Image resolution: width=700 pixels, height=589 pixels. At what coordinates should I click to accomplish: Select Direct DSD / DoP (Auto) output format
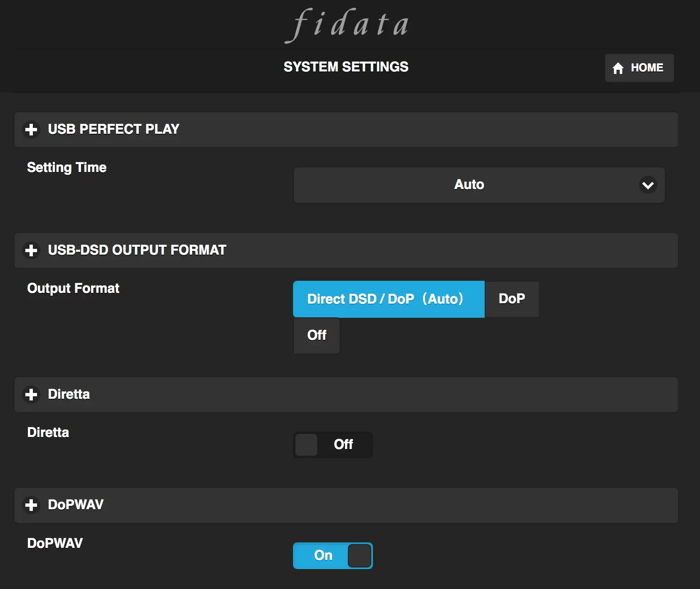tap(388, 299)
